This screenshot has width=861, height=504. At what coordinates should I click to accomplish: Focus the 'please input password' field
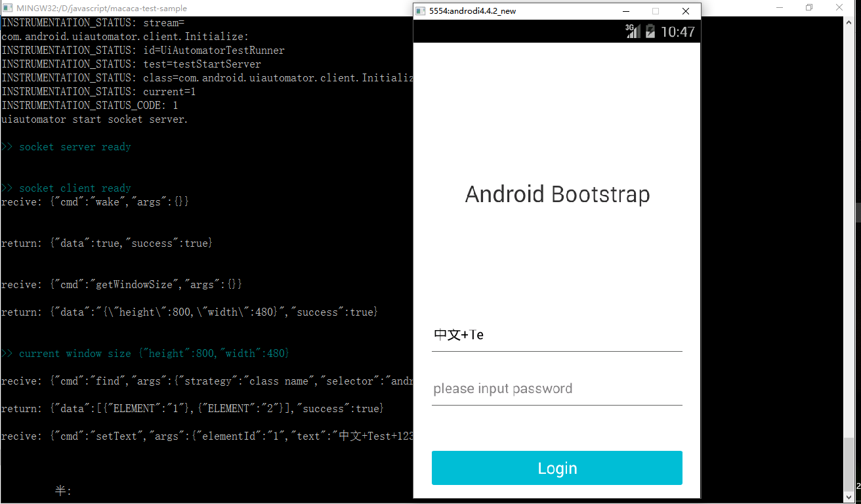[557, 389]
